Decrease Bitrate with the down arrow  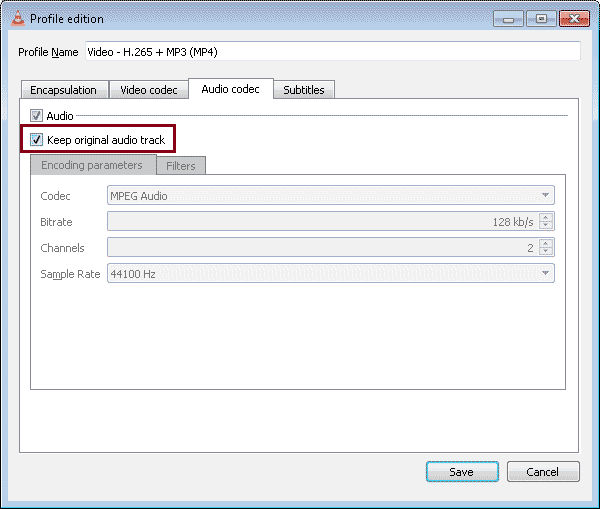[546, 225]
